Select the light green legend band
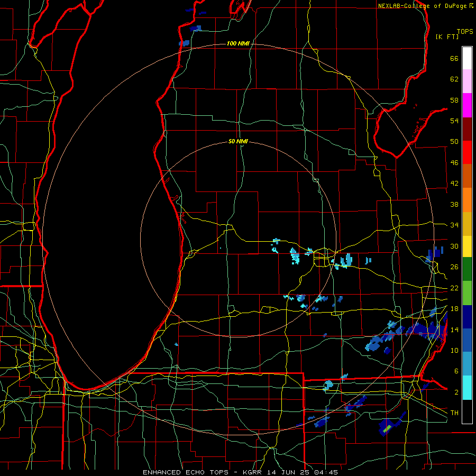 [x=467, y=293]
